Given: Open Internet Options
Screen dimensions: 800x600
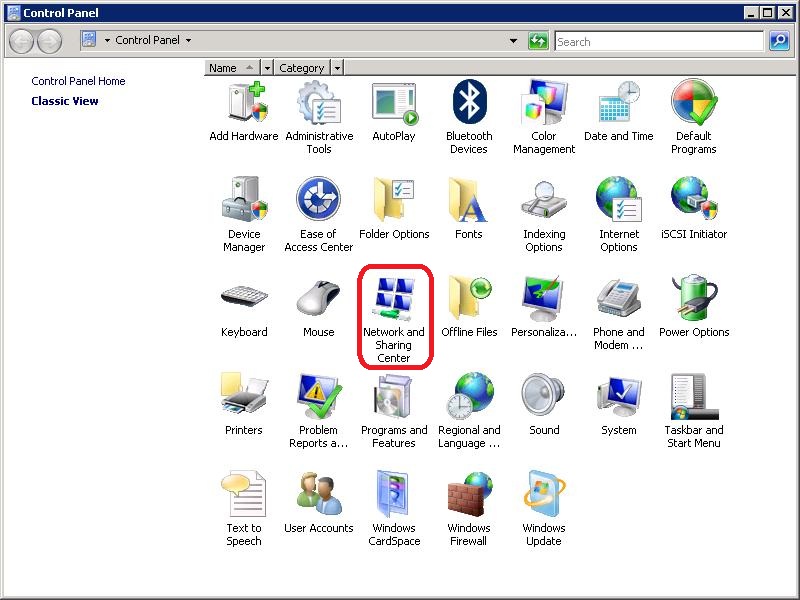Looking at the screenshot, I should point(619,215).
